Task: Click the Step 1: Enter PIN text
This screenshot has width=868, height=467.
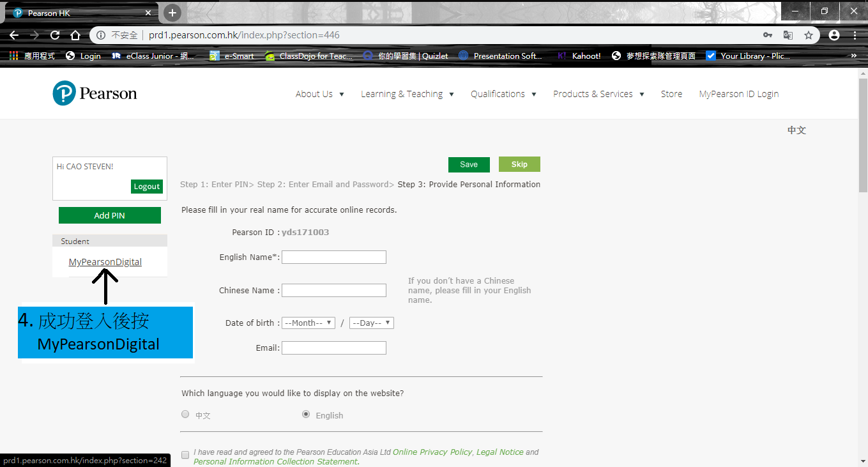Action: 215,184
